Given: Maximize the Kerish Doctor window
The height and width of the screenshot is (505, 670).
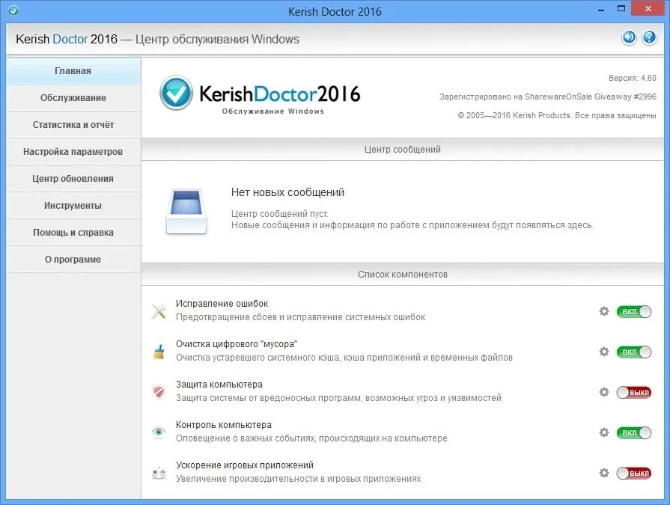Looking at the screenshot, I should tap(621, 9).
